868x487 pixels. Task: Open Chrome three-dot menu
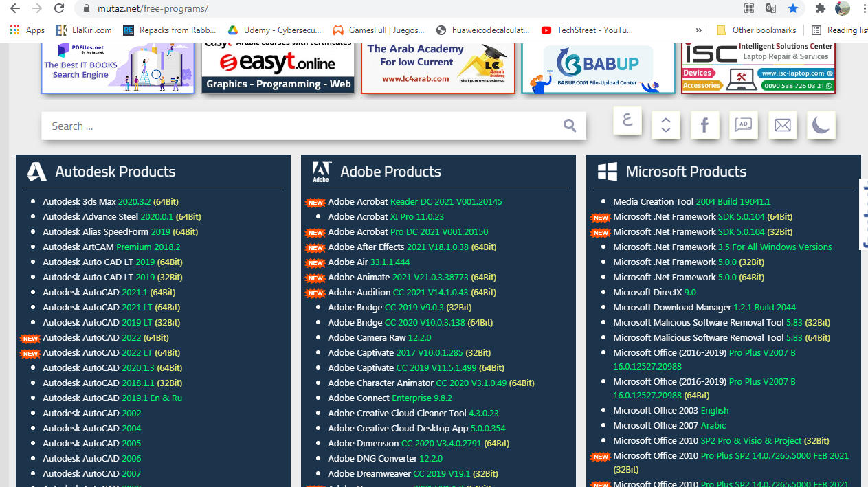[863, 9]
